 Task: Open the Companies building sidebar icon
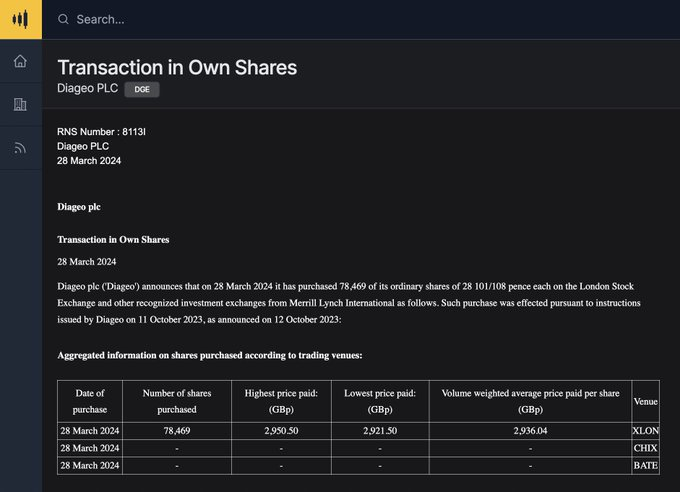[20, 105]
